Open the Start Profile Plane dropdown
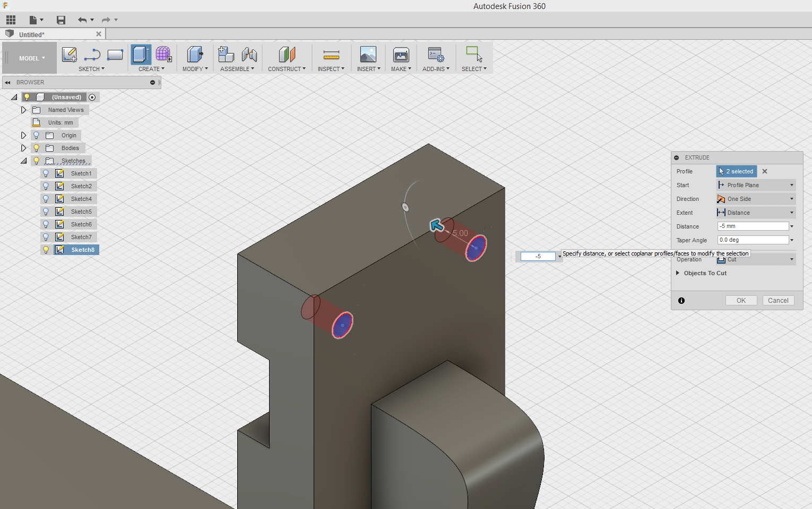The height and width of the screenshot is (509, 812). point(756,185)
